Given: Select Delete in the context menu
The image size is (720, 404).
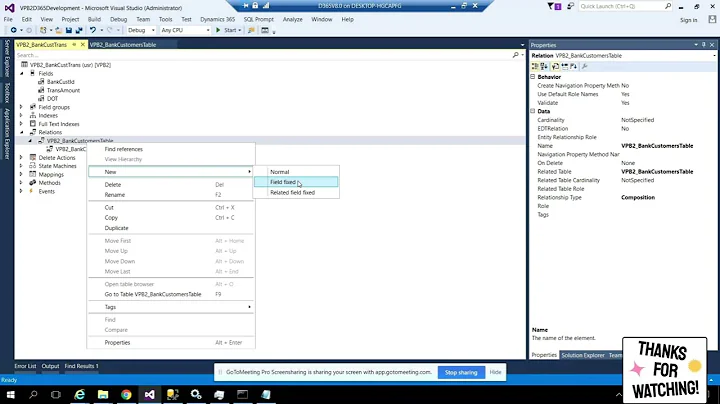Looking at the screenshot, I should click(x=171, y=185).
